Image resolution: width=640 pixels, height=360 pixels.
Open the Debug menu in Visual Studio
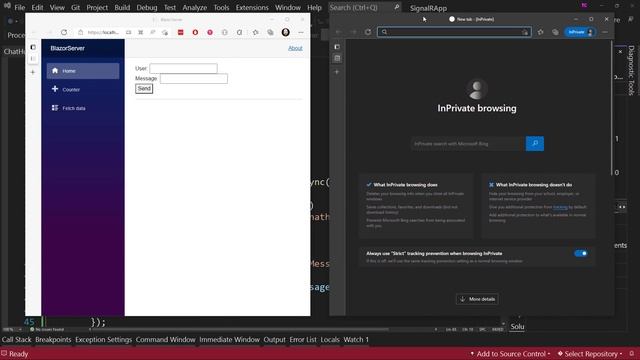pos(147,7)
